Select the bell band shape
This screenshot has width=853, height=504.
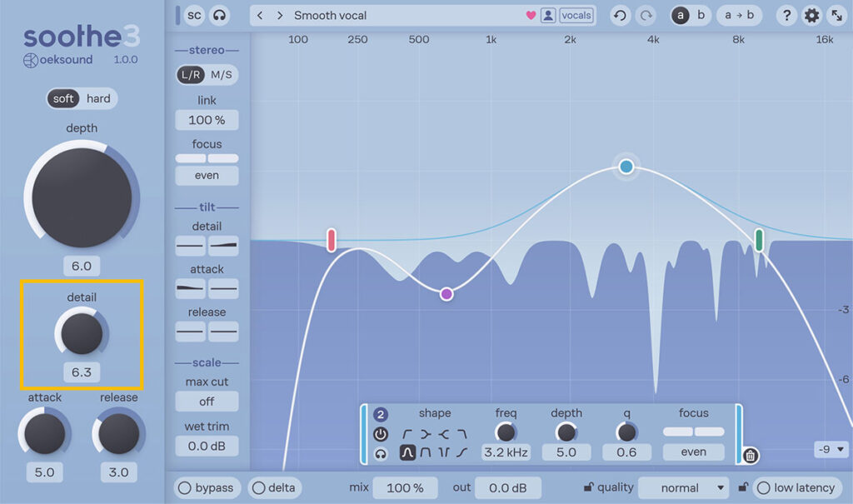pyautogui.click(x=407, y=452)
